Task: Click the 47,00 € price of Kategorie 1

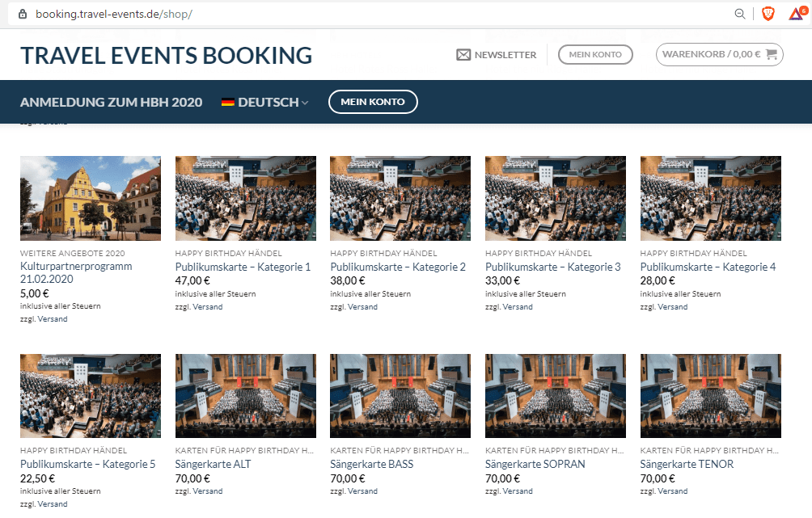Action: (192, 281)
